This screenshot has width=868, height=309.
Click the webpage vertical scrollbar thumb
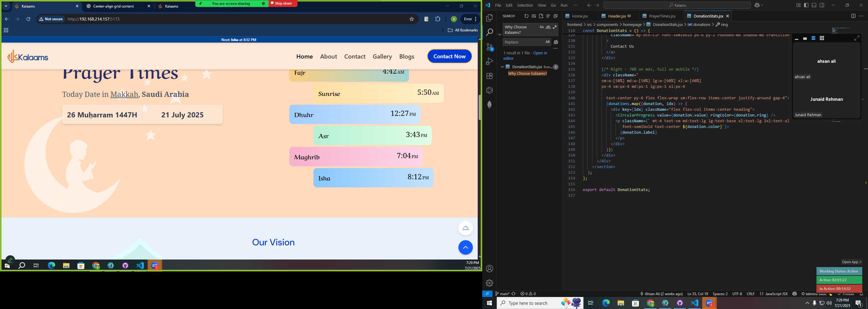coord(480,107)
